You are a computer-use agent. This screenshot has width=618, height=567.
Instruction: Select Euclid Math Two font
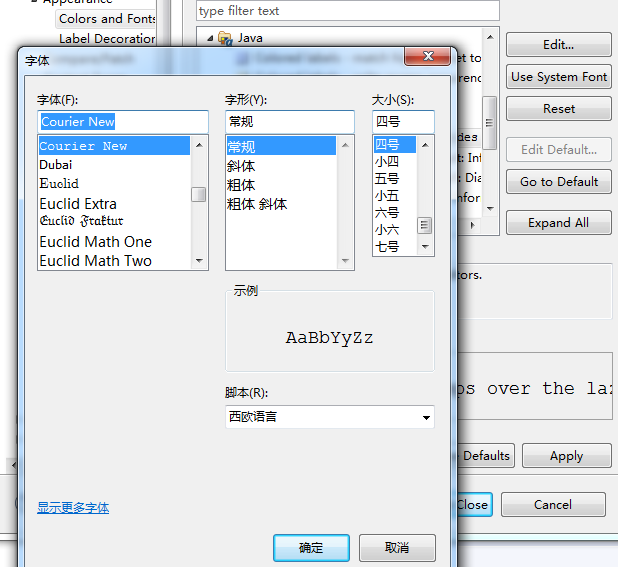tap(114, 260)
